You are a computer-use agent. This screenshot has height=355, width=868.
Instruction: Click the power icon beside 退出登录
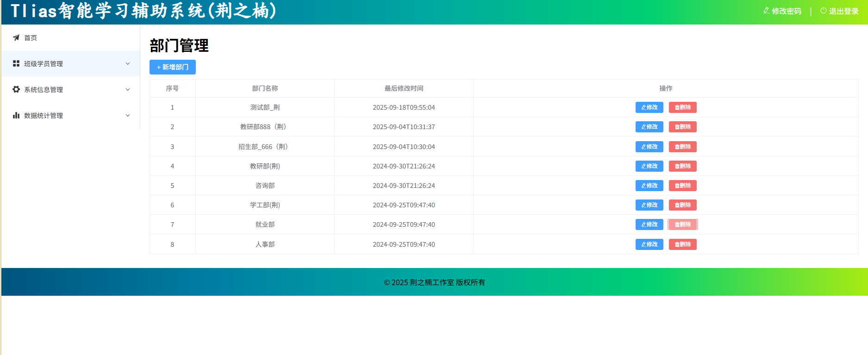coord(824,11)
